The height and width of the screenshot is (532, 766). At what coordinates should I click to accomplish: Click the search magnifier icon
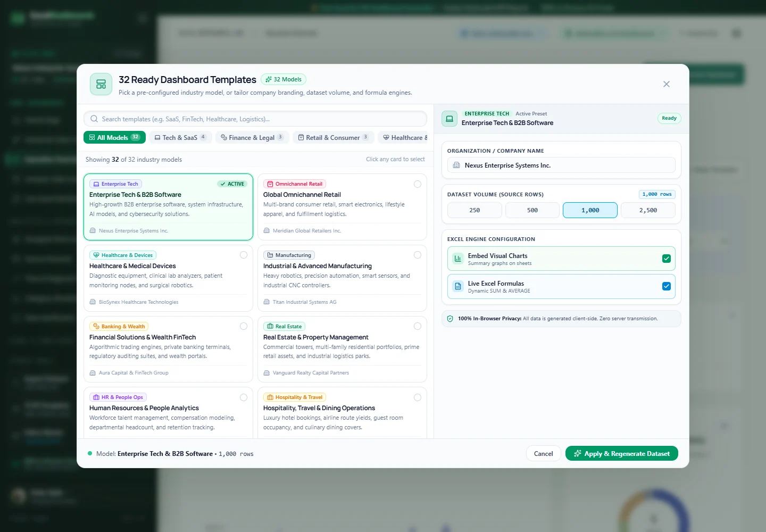pos(94,119)
